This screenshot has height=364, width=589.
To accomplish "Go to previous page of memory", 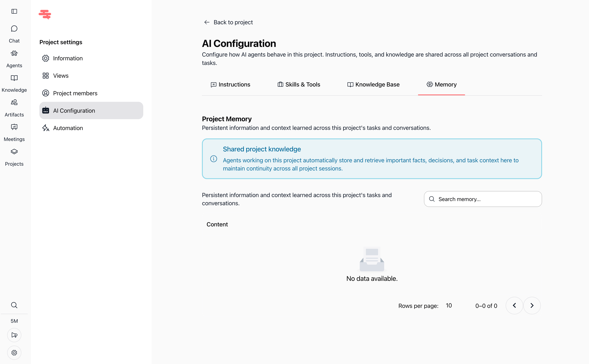I will (514, 305).
